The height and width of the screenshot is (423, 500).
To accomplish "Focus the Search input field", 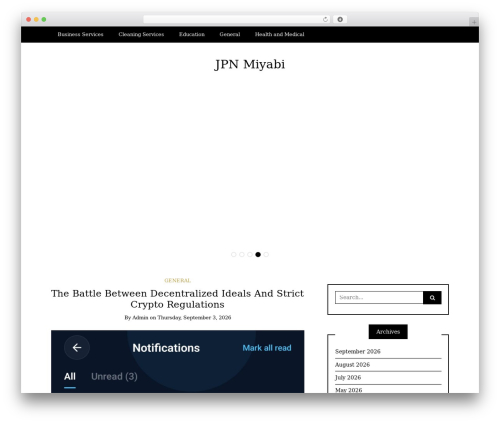I will pos(379,297).
